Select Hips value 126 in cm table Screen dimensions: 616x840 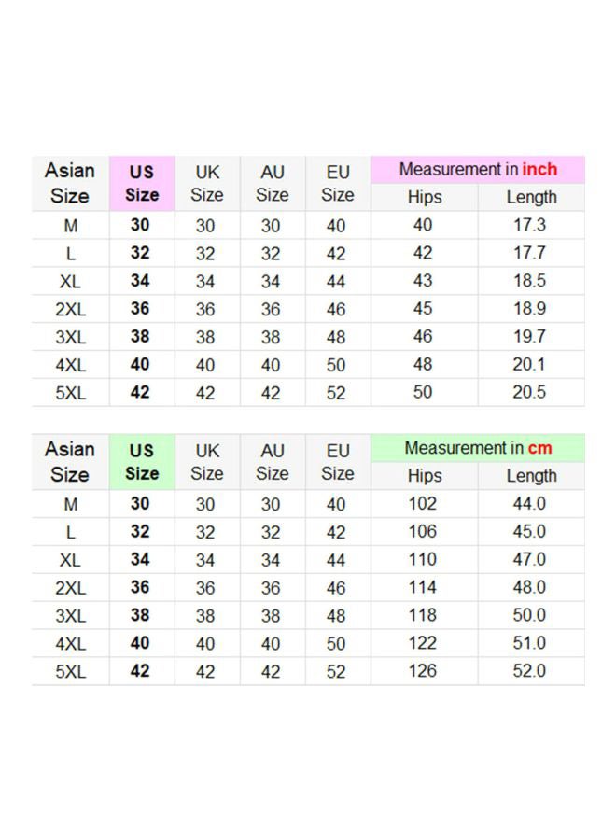[x=423, y=671]
